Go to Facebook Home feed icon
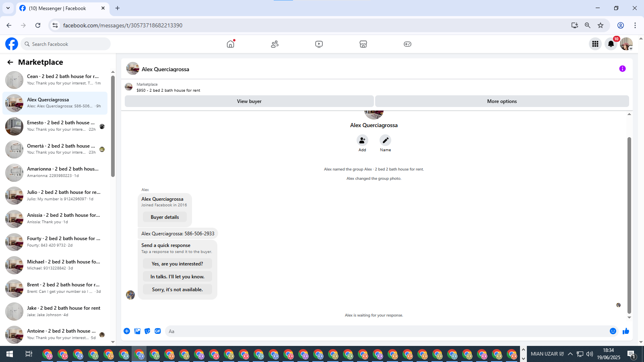 pos(230,44)
